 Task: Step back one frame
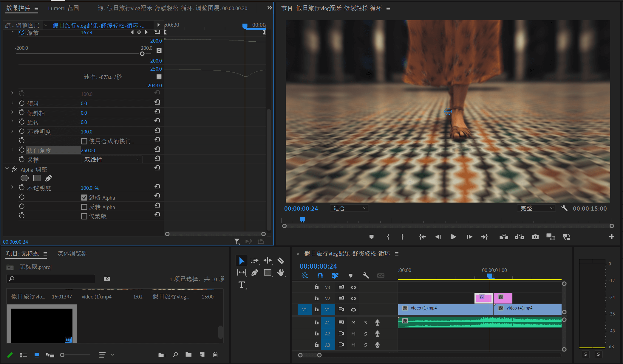[x=438, y=237]
